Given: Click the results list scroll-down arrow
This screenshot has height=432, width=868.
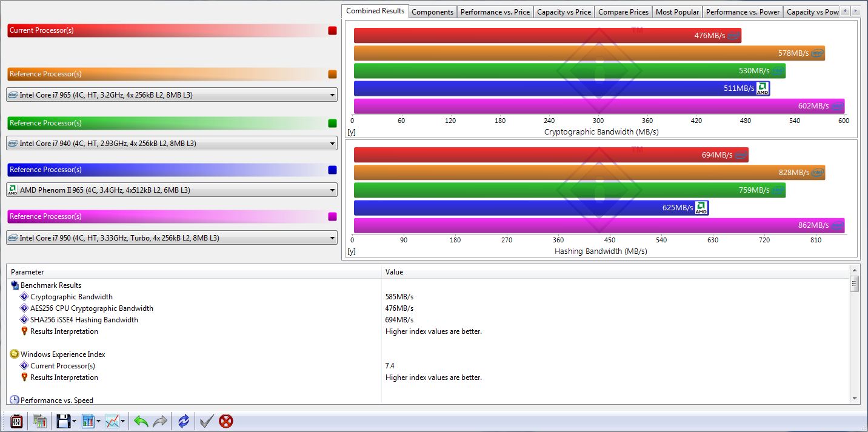Looking at the screenshot, I should coord(855,399).
